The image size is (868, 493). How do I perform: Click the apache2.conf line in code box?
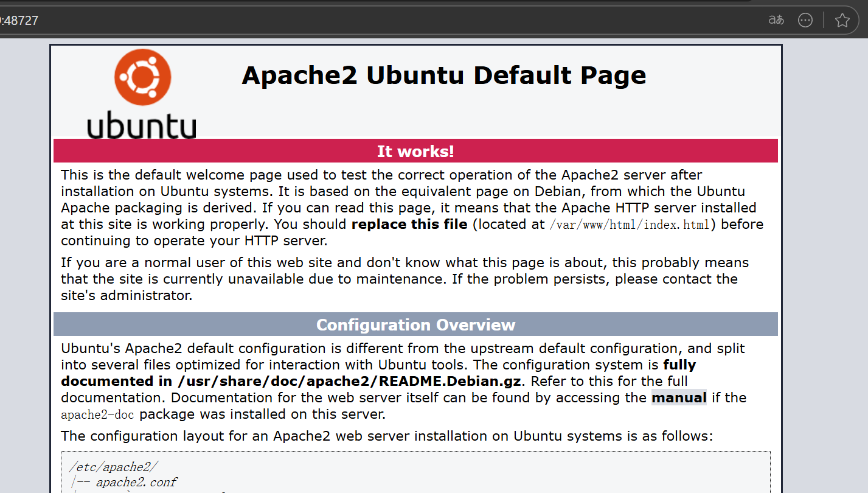[137, 483]
